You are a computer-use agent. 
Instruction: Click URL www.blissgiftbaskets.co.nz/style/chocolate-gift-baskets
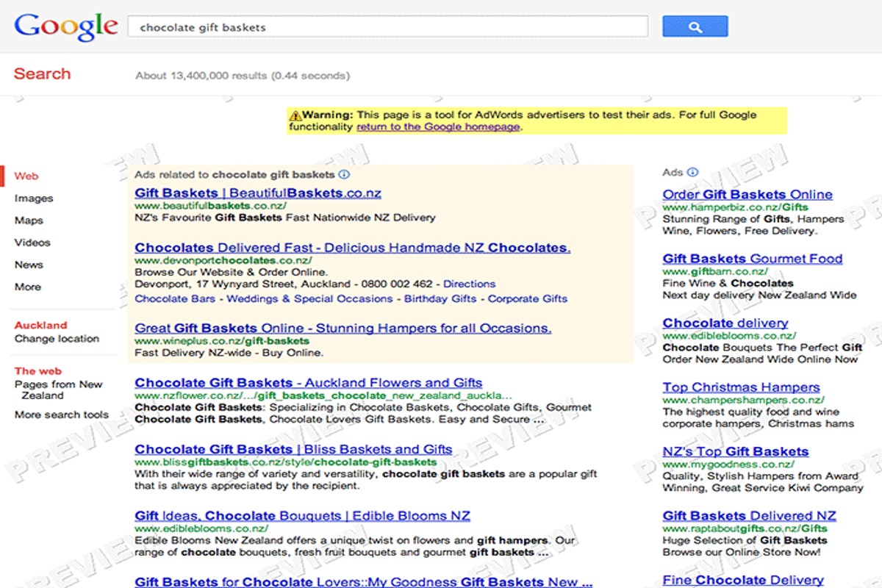coord(286,462)
